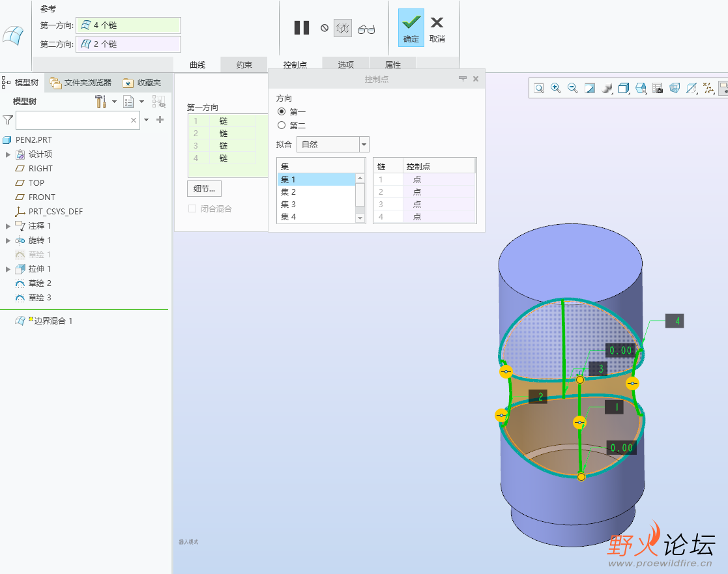Expand the 拉伸 1 tree node
This screenshot has width=728, height=574.
point(8,269)
